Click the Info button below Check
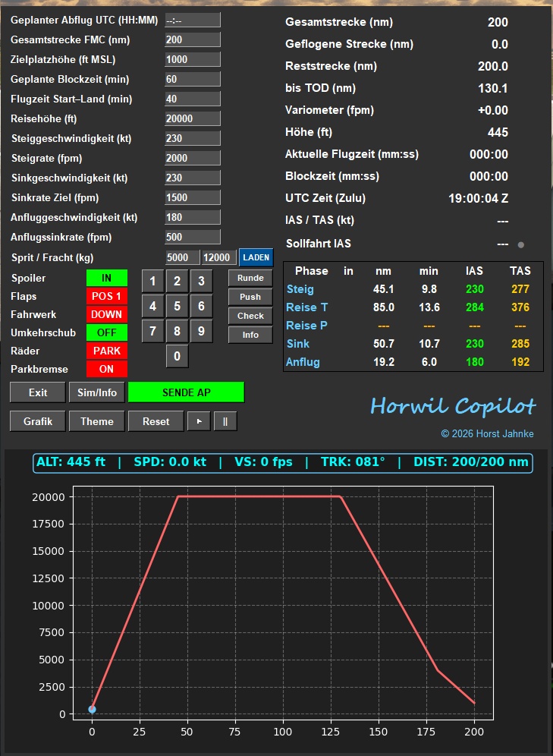 point(250,335)
